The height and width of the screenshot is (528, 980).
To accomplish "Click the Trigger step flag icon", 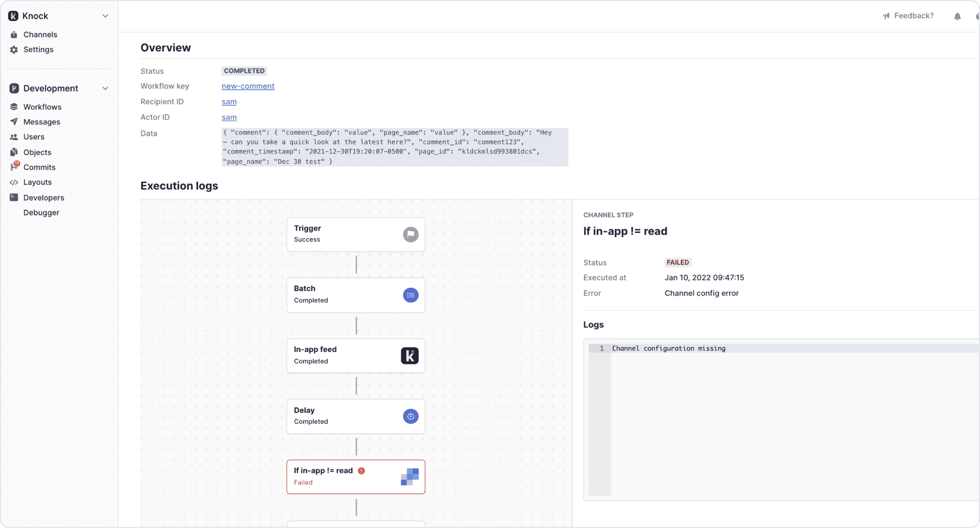I will tap(410, 234).
